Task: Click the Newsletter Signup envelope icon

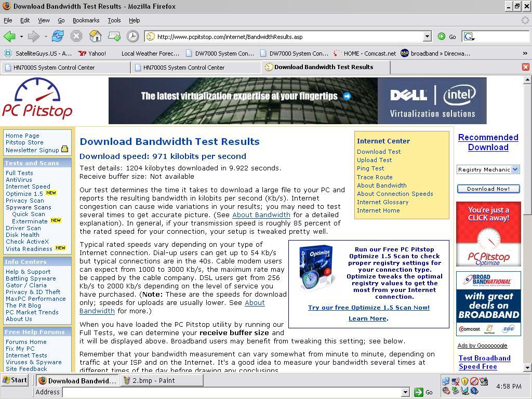Action: pyautogui.click(x=65, y=149)
